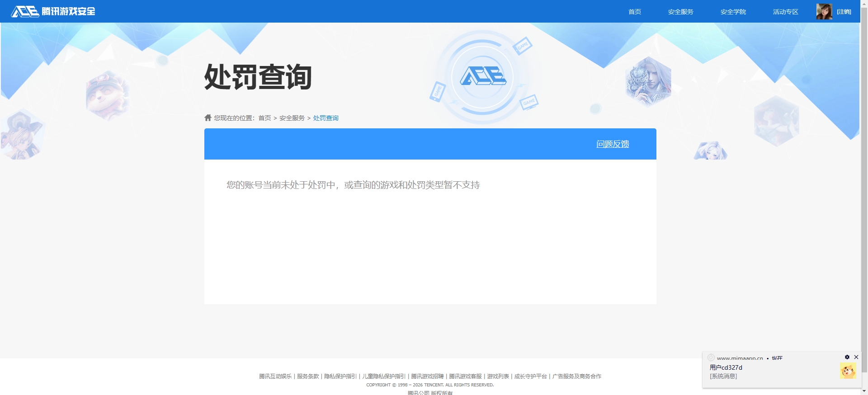868x395 pixels.
Task: Click the 用户cd327d notification title
Action: pyautogui.click(x=726, y=367)
